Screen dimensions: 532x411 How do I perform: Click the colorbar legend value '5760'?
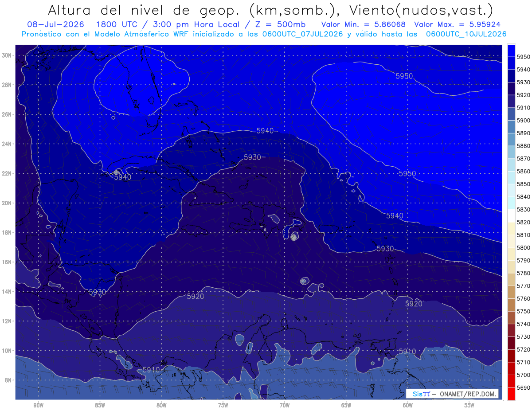[524, 298]
